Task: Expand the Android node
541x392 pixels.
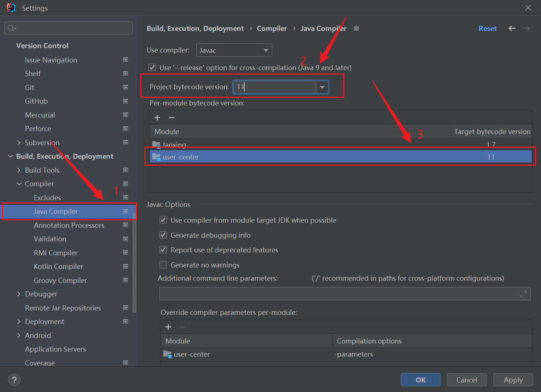Action: [19, 335]
